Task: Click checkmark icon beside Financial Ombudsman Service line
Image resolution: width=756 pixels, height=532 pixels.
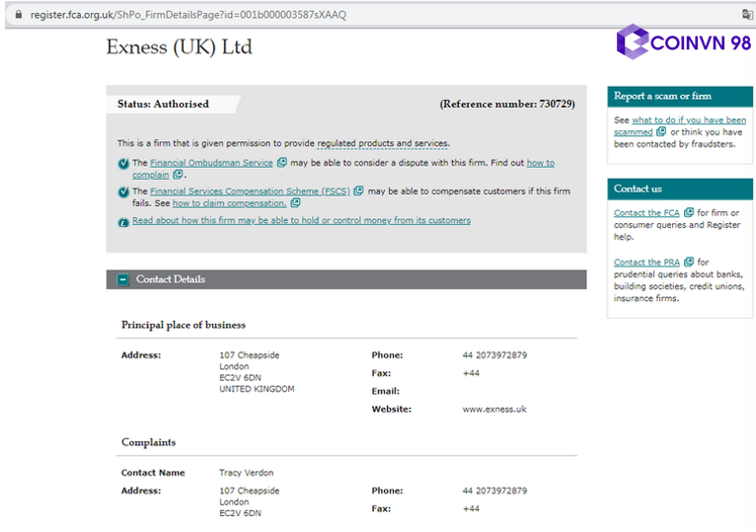Action: click(123, 164)
